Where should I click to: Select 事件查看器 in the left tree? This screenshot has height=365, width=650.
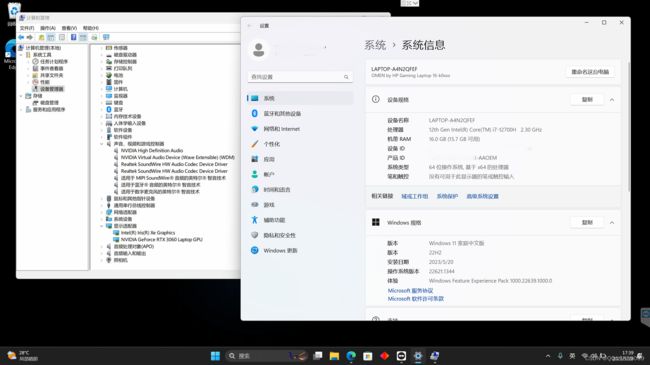coord(51,68)
